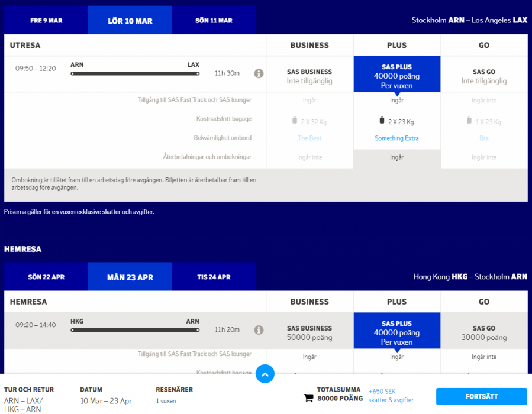
Task: Click the return flight info icon
Action: click(x=259, y=330)
